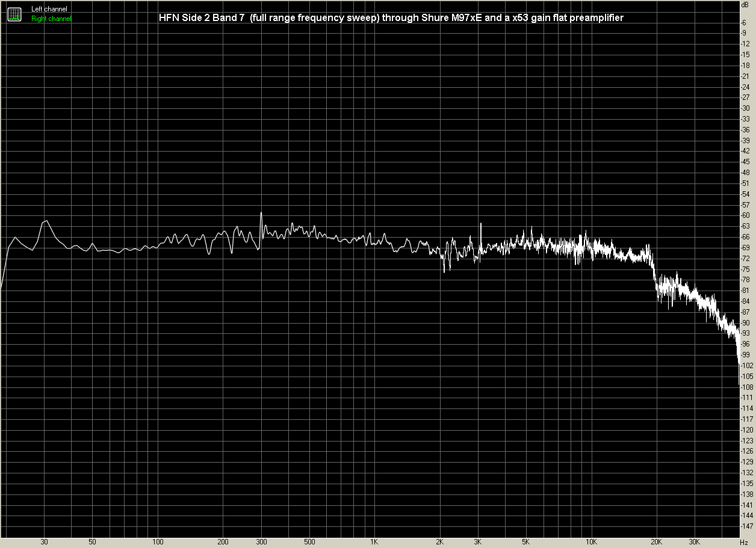Screen dimensions: 756x548
Task: Click the "50" frequency axis label
Action: point(92,543)
